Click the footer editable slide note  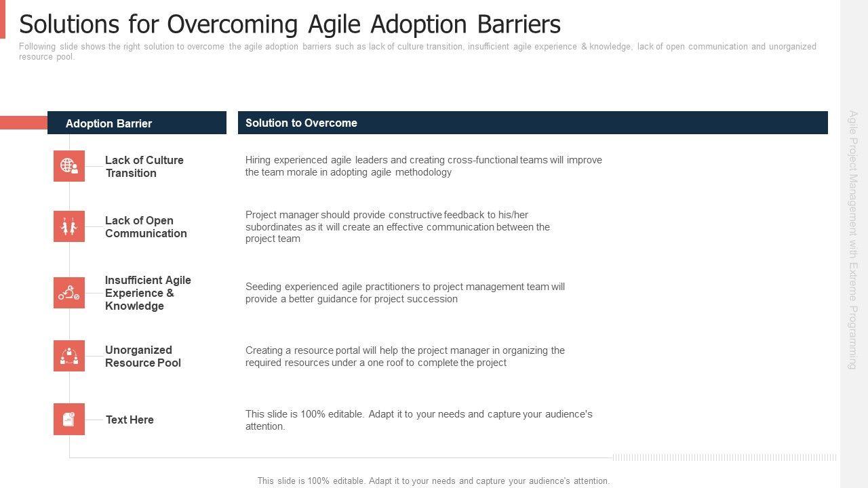tap(433, 481)
